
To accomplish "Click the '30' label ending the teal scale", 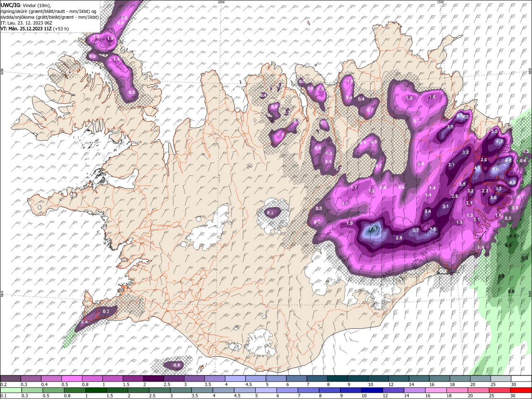I will click(x=514, y=385).
